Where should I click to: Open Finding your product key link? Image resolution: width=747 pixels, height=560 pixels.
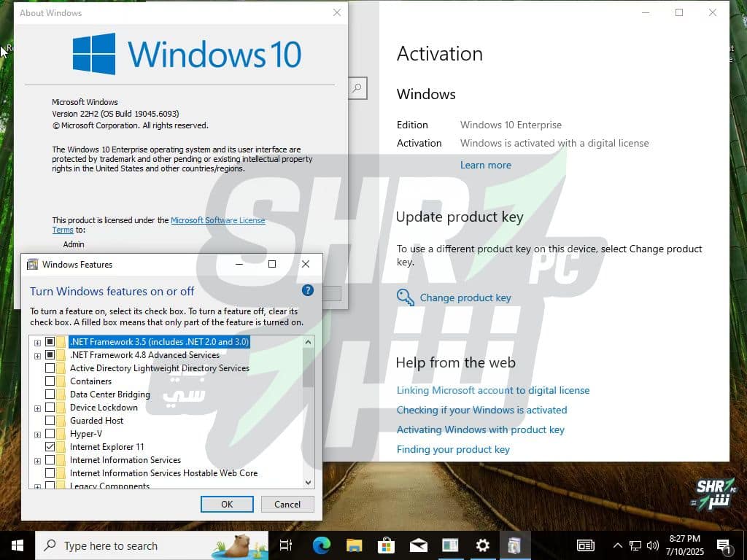click(453, 449)
